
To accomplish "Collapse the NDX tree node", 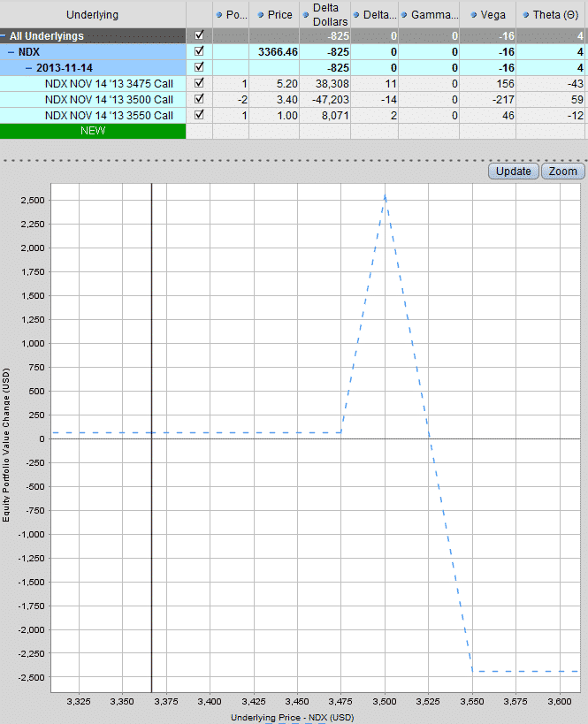I will click(x=11, y=51).
